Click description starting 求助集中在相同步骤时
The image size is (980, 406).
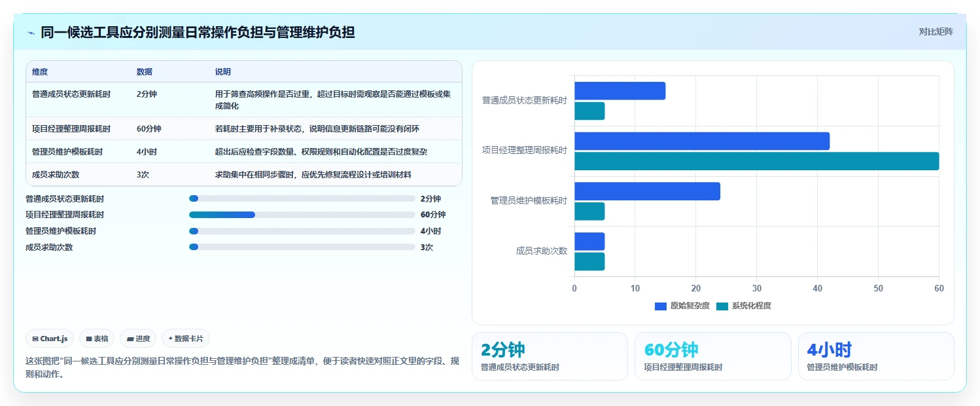click(313, 175)
